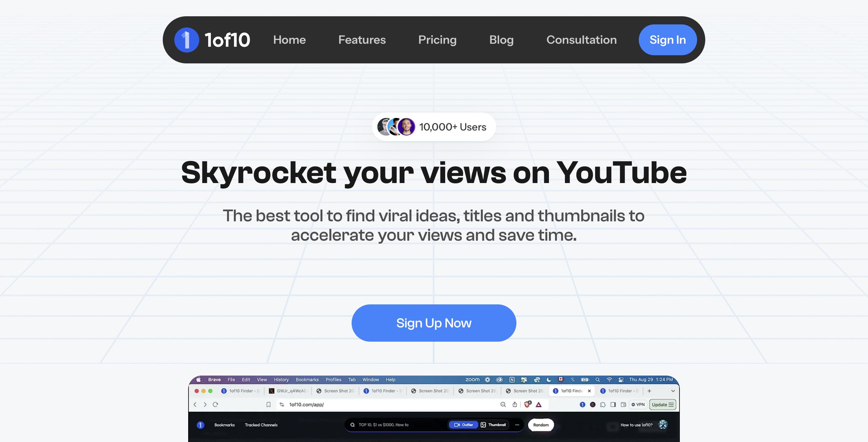Click the Sign In button
The width and height of the screenshot is (868, 442).
coord(668,40)
